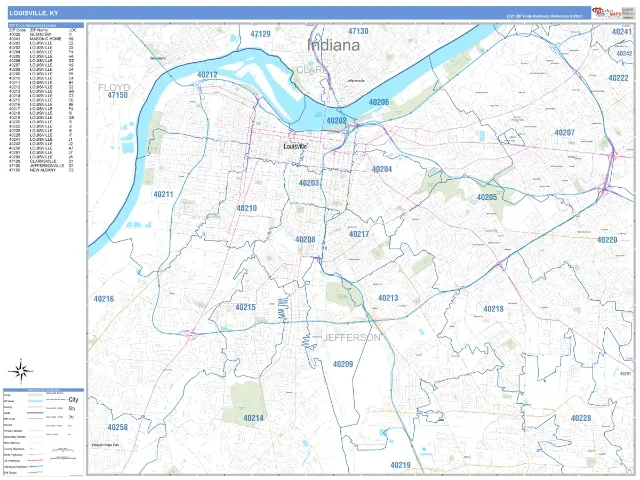The image size is (640, 480).
Task: Click the large Indiana state label
Action: coord(333,45)
